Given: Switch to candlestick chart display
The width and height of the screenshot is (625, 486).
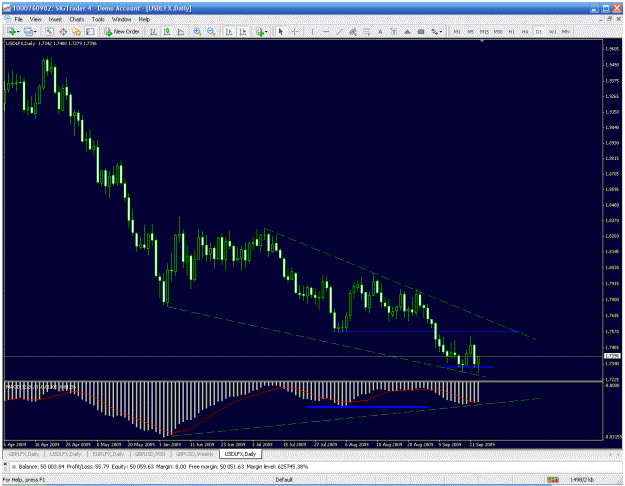Looking at the screenshot, I should click(x=167, y=31).
